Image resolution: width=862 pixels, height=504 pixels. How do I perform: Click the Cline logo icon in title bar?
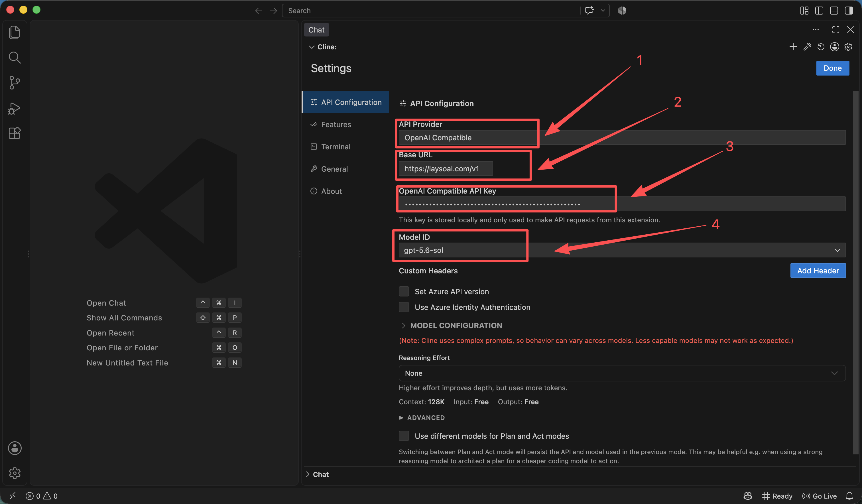(x=622, y=11)
